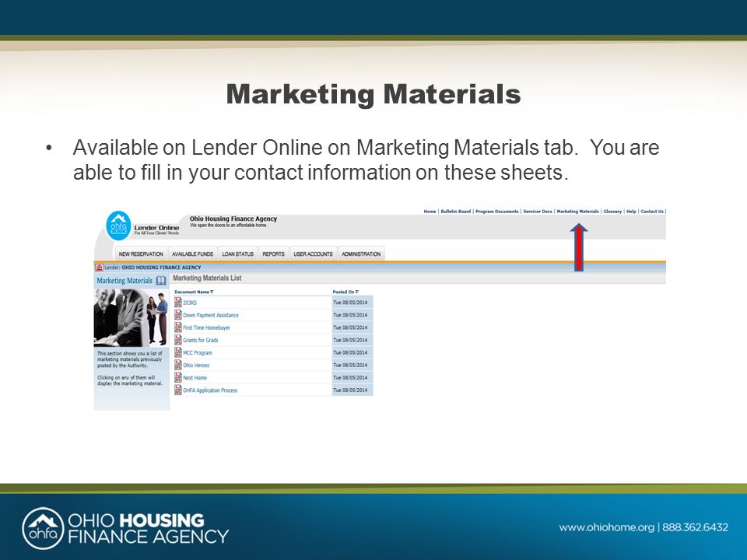747x560 pixels.
Task: Click the 'OHIO HOUSING FINANCE AGENCY' lender name
Action: point(161,268)
